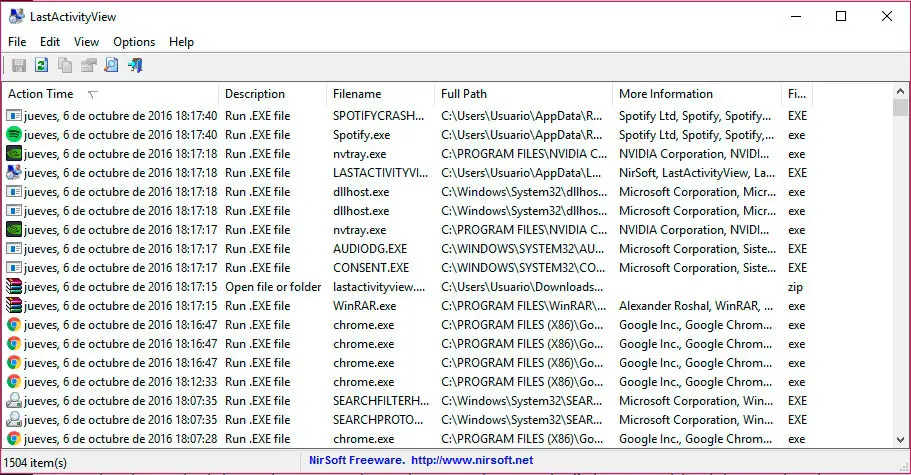Screen dimensions: 911x475
Task: Select the SPOTIFYCRASH... filename cell
Action: tap(378, 116)
